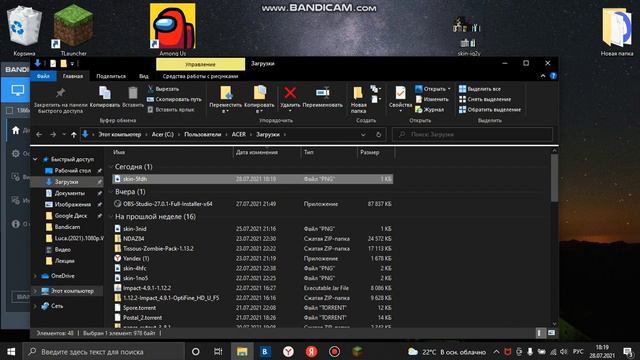
Task: Click Invert selection (Обратить выделение)
Action: (x=490, y=109)
